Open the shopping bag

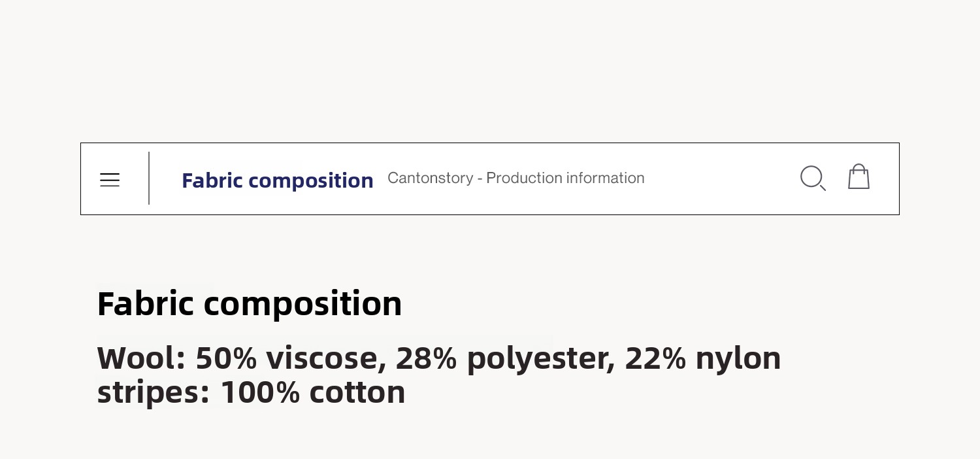coord(858,177)
